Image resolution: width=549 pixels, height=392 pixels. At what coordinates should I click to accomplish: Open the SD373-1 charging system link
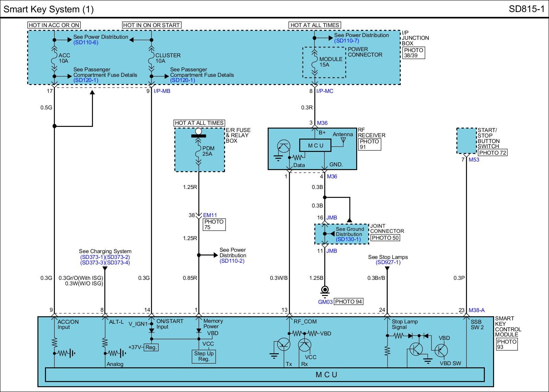tap(92, 257)
